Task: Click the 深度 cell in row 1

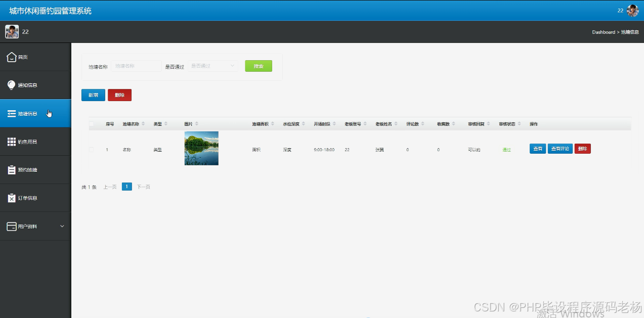Action: [287, 150]
